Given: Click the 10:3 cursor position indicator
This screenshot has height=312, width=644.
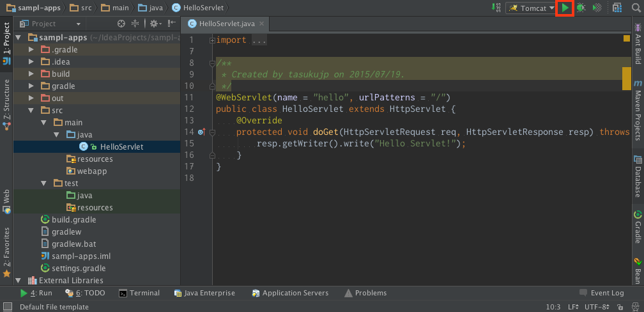Looking at the screenshot, I should click(553, 307).
